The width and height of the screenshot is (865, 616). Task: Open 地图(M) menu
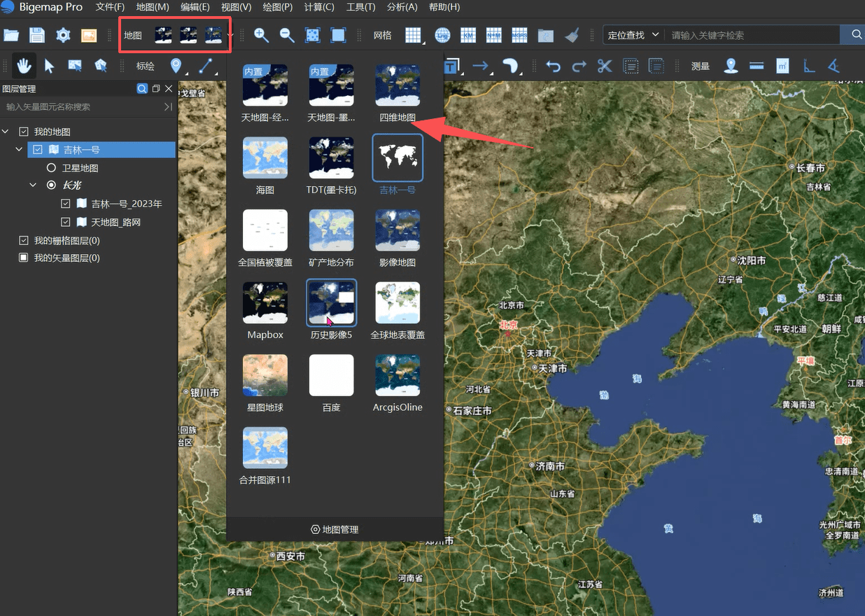[153, 7]
